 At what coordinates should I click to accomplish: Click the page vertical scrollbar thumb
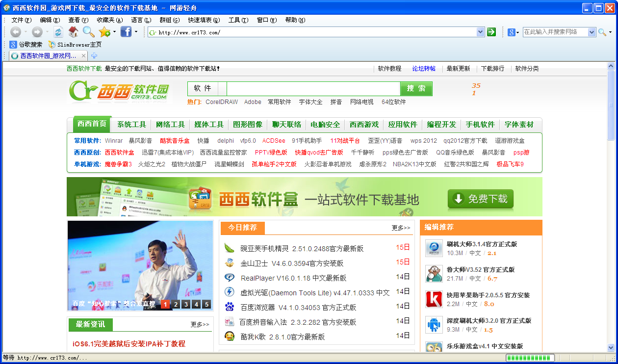tap(611, 105)
